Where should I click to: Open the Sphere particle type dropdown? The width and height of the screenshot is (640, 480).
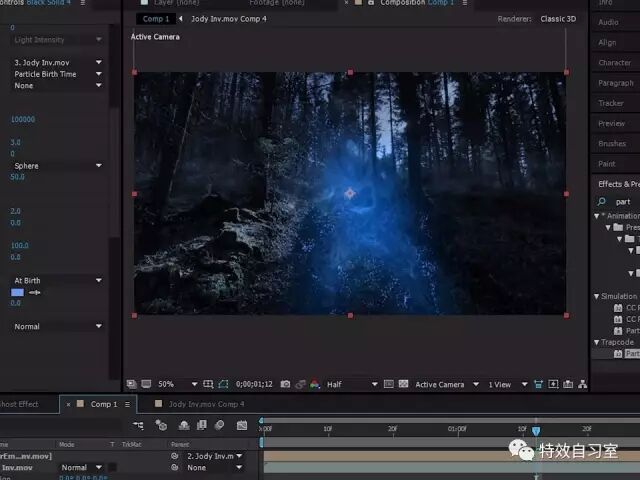pos(58,166)
